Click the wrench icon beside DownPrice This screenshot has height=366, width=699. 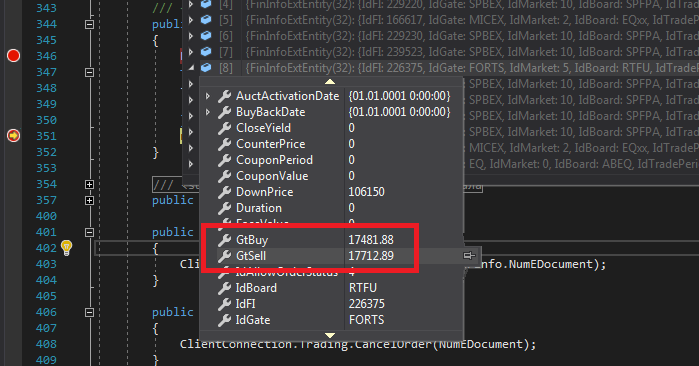coord(225,192)
